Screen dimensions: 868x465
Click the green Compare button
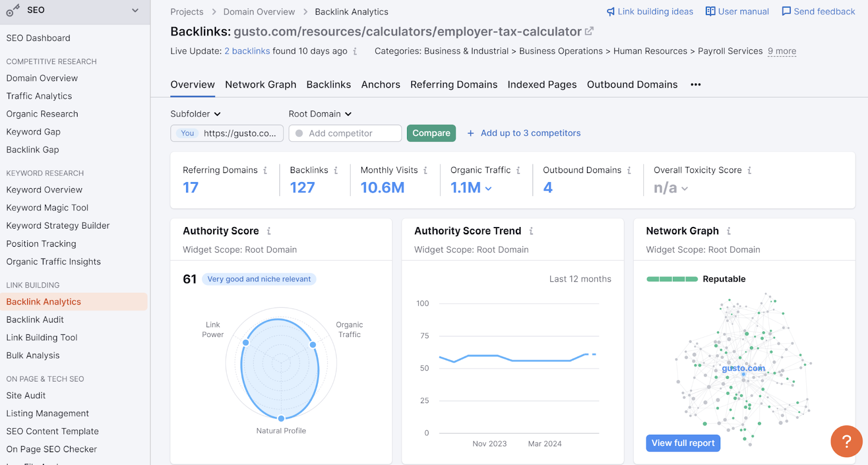[x=431, y=133]
